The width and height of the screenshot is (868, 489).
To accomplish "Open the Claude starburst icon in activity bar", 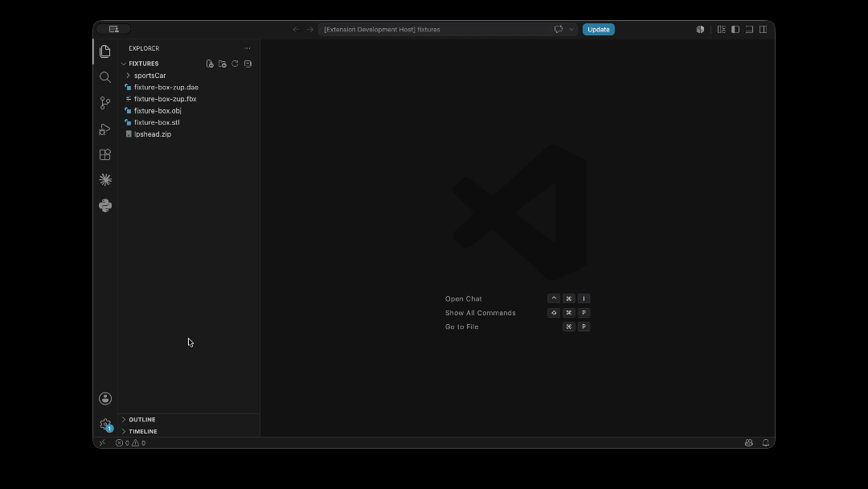I will pos(105,180).
